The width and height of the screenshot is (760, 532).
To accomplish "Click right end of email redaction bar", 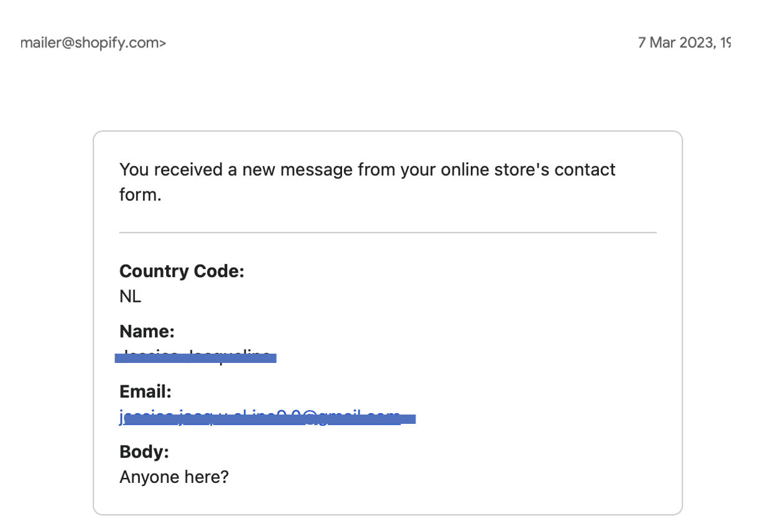I will [410, 420].
